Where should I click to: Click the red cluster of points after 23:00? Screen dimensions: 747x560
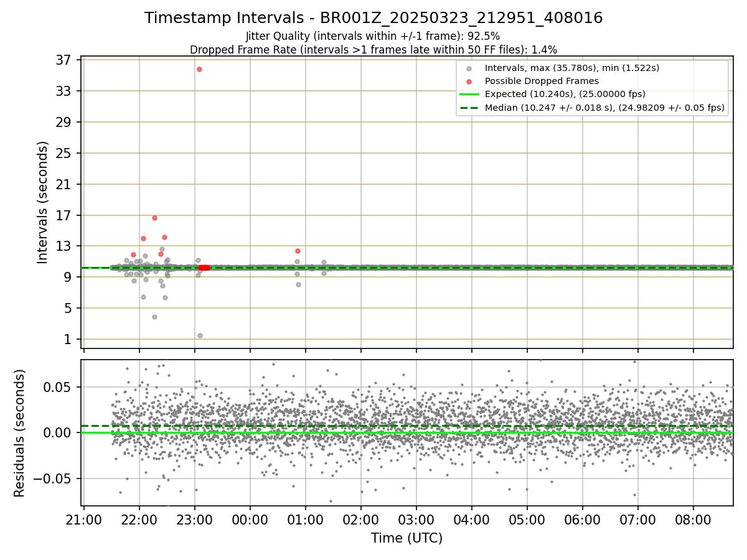point(204,268)
